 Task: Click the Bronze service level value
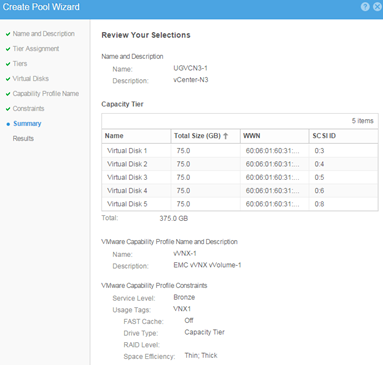click(184, 297)
